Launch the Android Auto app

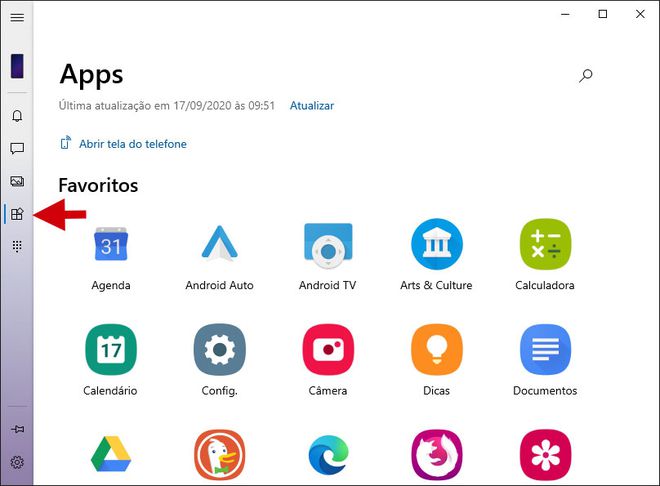219,243
